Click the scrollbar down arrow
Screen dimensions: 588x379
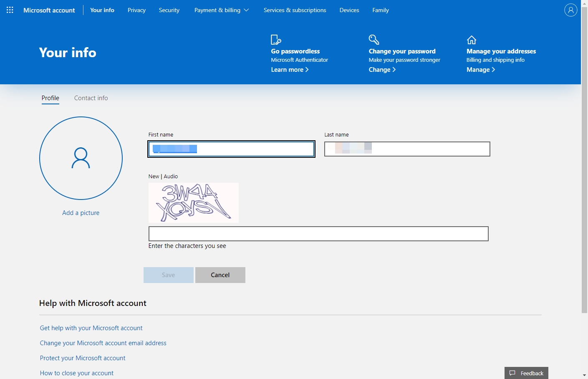coord(584,375)
